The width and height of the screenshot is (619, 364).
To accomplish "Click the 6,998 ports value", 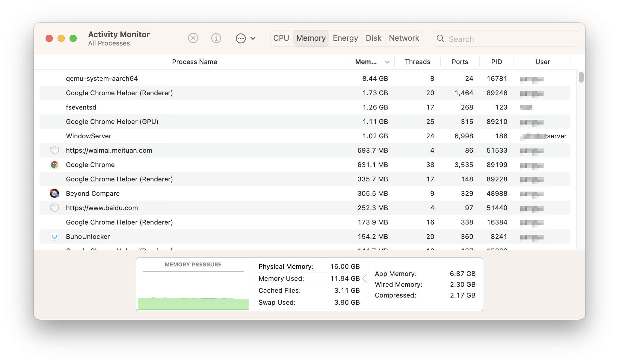I will (464, 136).
